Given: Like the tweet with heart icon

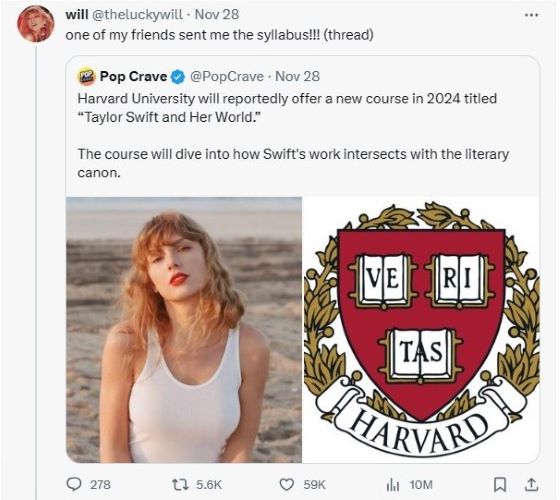Looking at the screenshot, I should [x=286, y=485].
